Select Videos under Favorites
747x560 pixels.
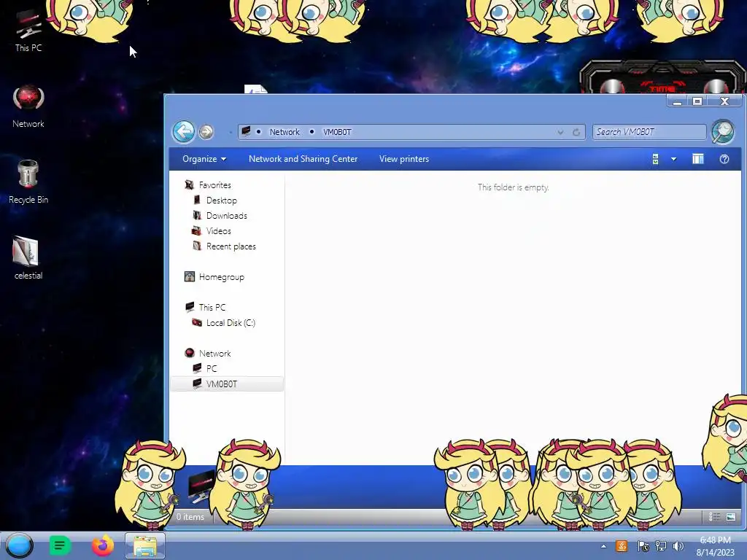[x=219, y=230]
